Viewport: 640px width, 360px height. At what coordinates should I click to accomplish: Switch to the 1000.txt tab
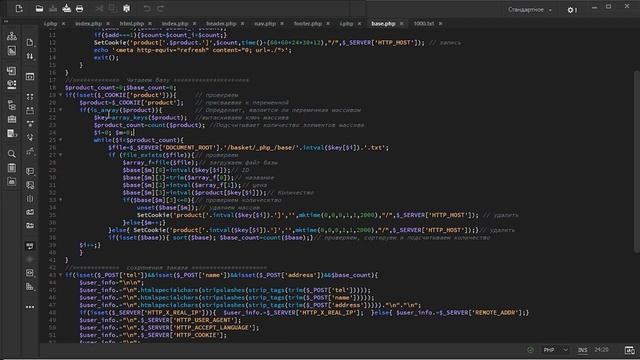tap(424, 24)
